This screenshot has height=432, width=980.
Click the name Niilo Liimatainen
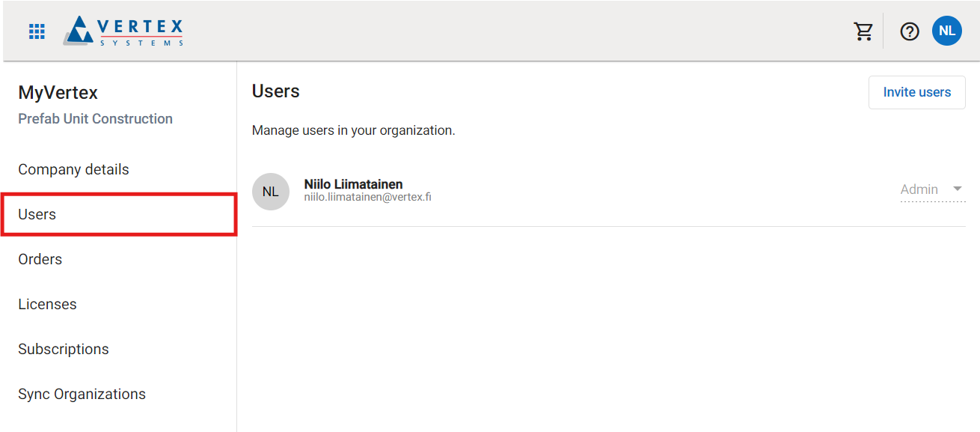click(x=354, y=184)
